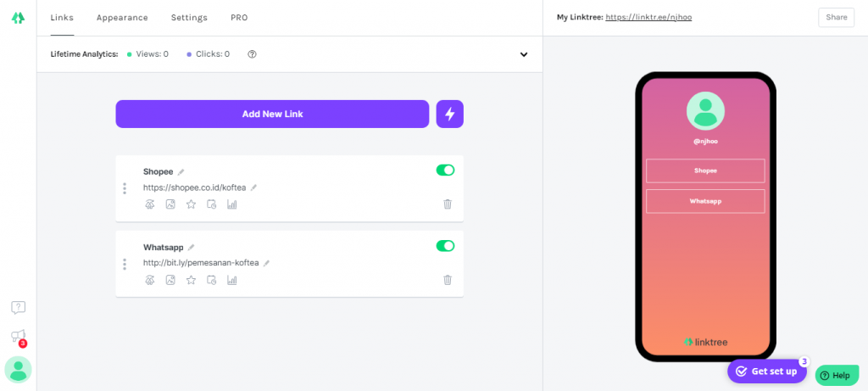Click the Whatsapp button in phone preview

click(705, 201)
